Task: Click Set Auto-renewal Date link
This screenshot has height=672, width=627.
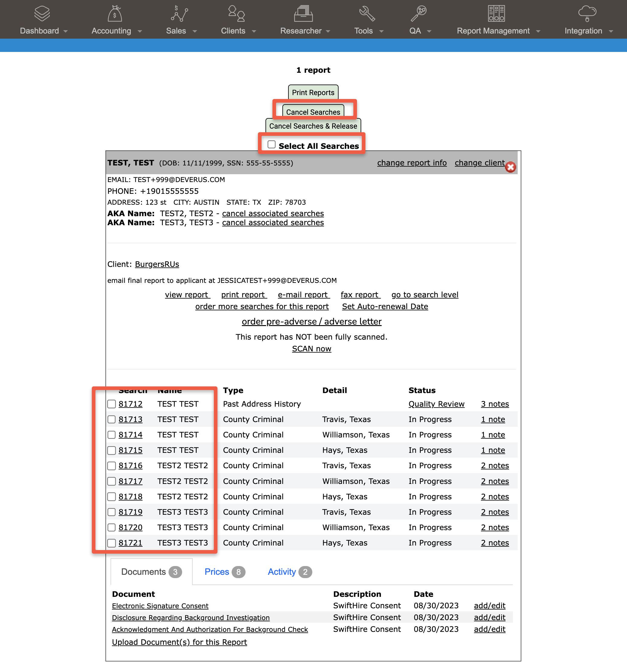Action: pyautogui.click(x=385, y=307)
